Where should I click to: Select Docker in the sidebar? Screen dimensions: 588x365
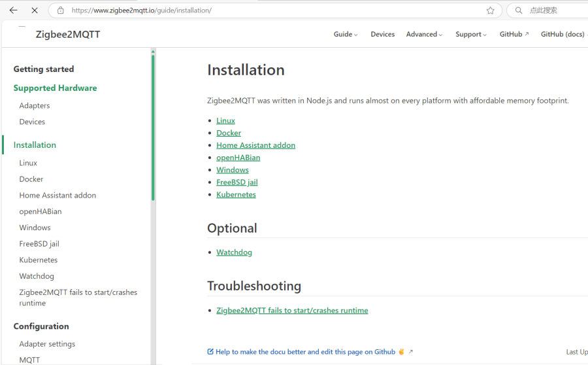point(31,179)
